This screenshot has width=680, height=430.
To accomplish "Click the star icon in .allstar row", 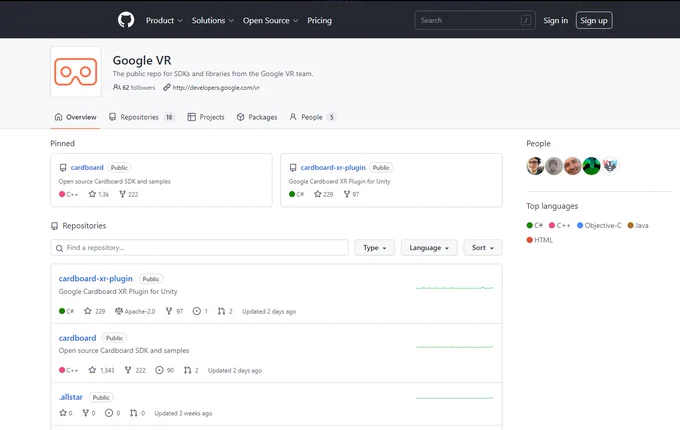I will pos(63,413).
